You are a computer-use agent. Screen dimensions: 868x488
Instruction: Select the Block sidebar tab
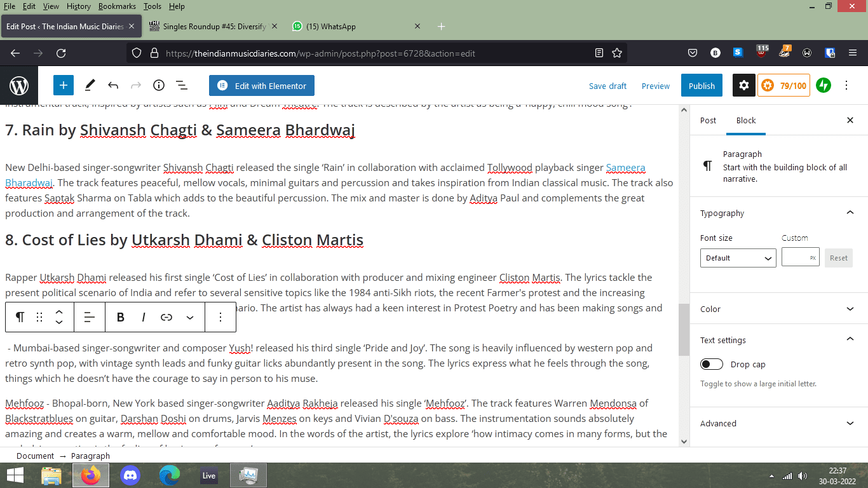click(x=746, y=120)
